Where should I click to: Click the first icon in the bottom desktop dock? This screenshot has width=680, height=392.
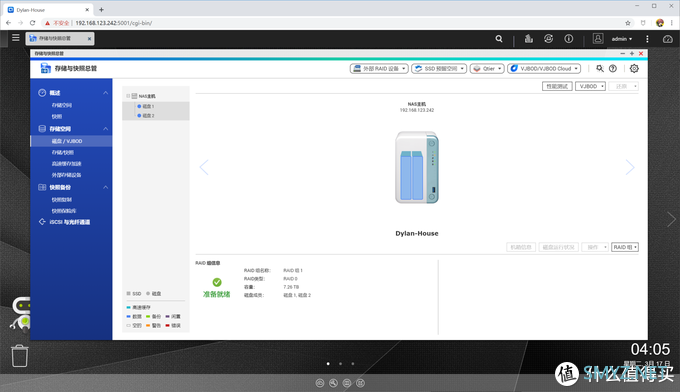320,383
